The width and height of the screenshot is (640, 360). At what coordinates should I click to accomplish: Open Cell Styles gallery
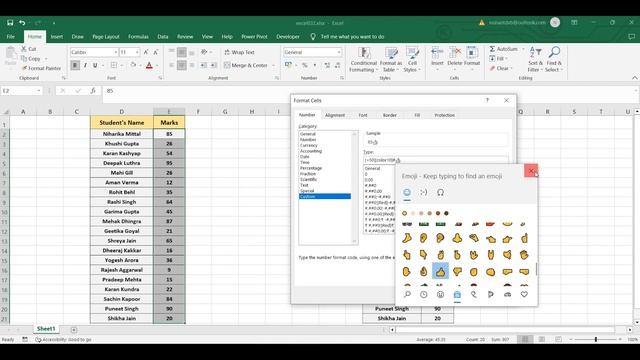[x=412, y=60]
